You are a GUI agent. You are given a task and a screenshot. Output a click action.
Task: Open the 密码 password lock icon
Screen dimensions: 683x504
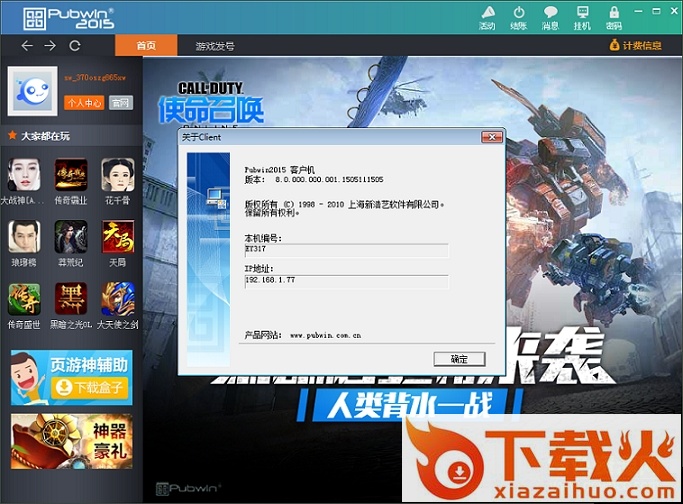click(x=614, y=17)
